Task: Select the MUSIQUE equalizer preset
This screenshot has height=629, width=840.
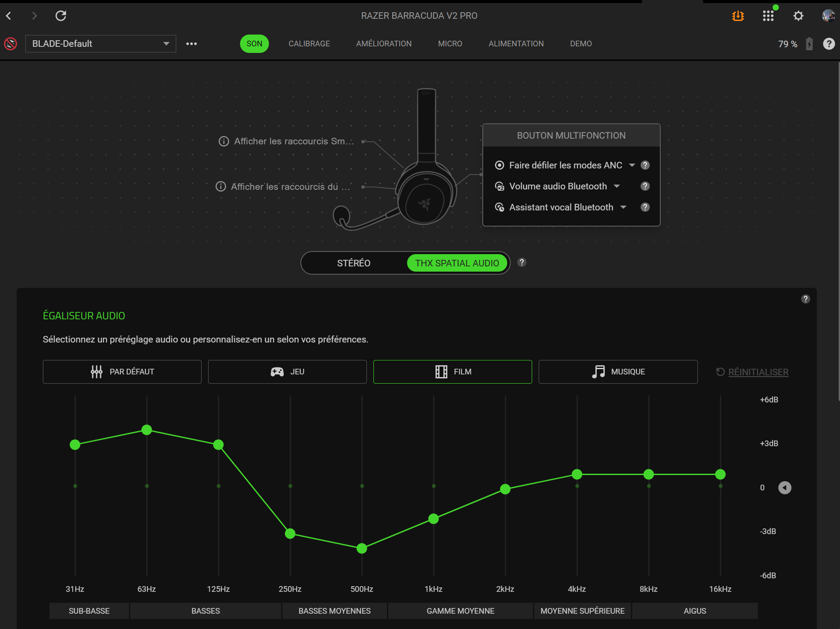Action: [618, 372]
